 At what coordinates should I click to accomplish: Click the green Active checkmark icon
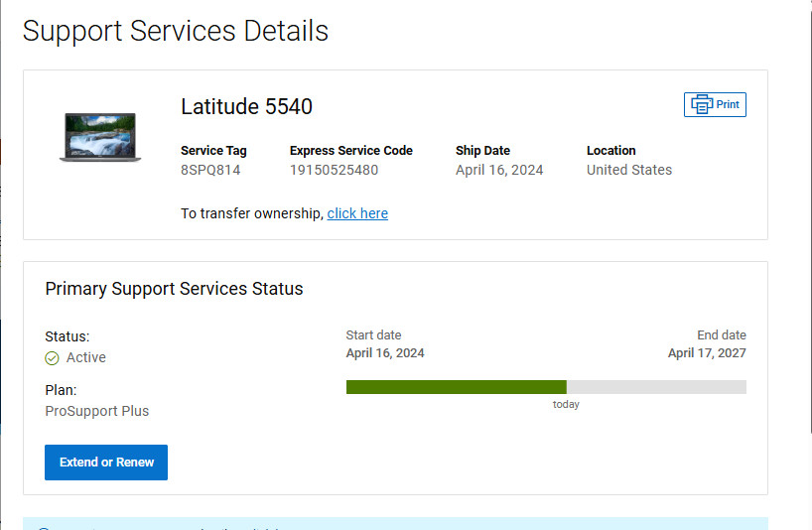coord(52,358)
